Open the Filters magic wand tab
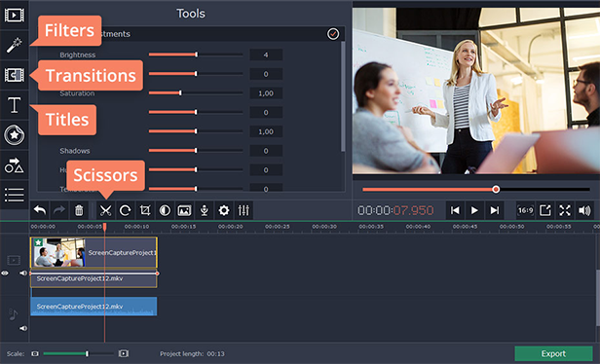Viewport: 600px width, 364px height. pos(15,45)
